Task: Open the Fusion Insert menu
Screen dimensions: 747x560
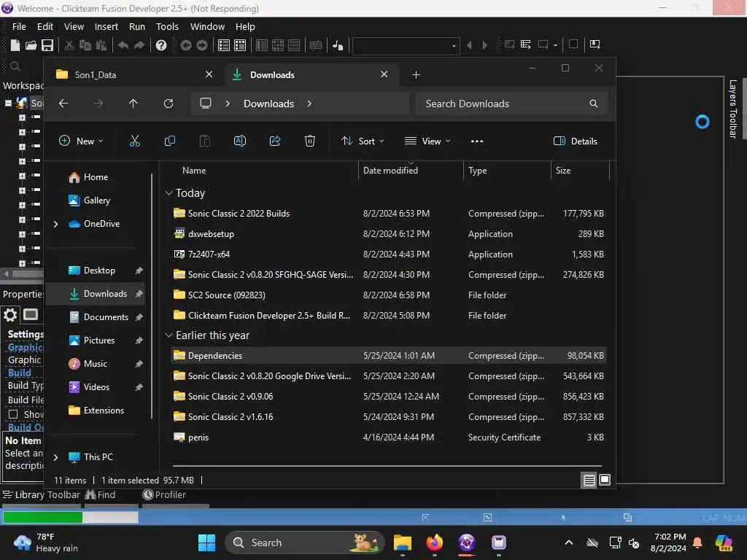Action: click(107, 27)
